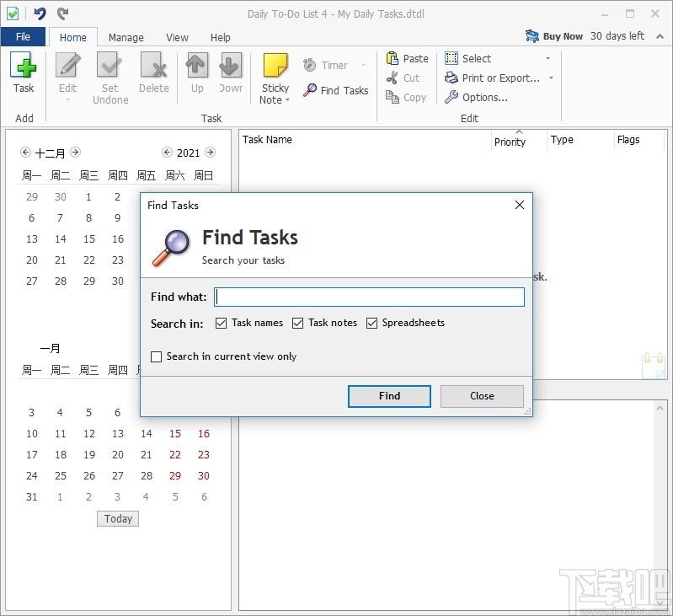Expand the Select dropdown arrow
The width and height of the screenshot is (673, 616).
tap(547, 58)
